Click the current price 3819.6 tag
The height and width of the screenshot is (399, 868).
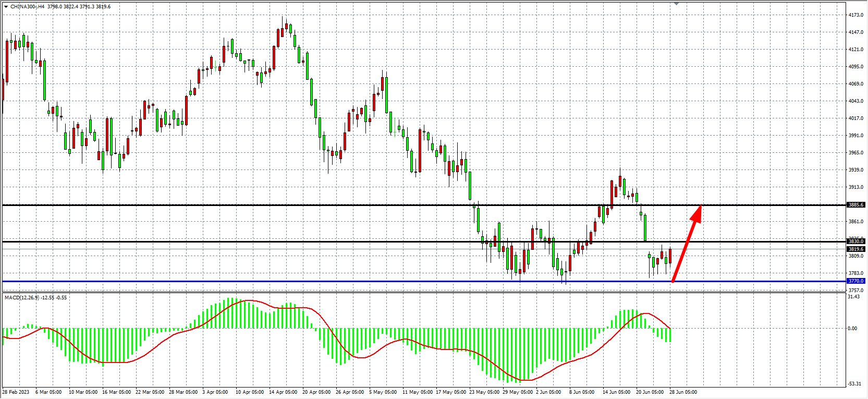click(x=855, y=249)
